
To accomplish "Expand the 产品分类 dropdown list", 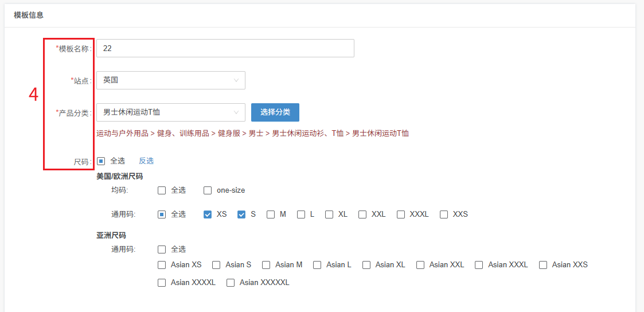I will click(170, 112).
